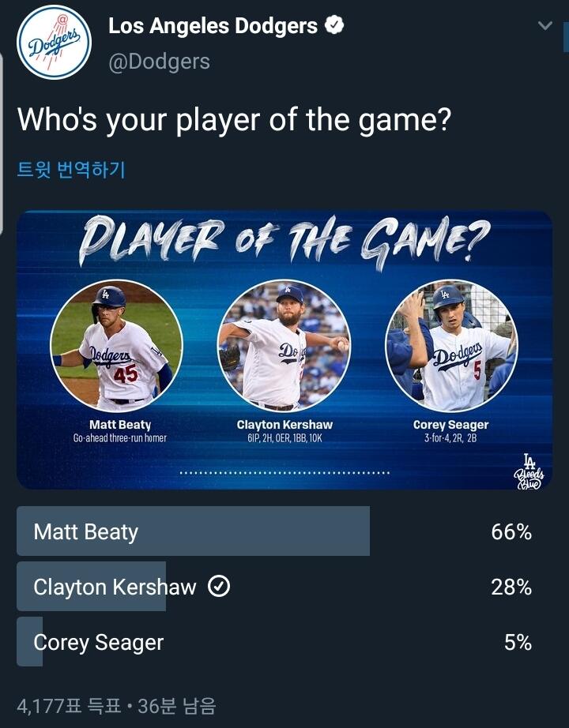The image size is (569, 728).
Task: Open the @Dodgers handle link
Action: pos(159,62)
